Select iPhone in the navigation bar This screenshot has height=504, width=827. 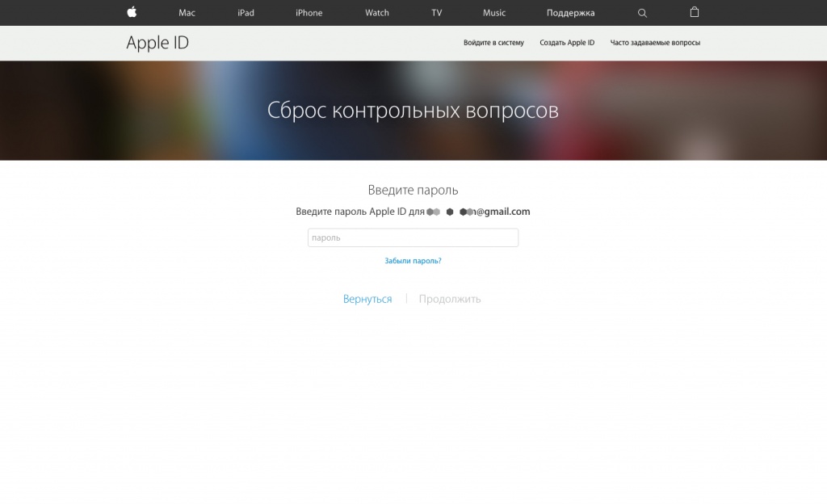[x=309, y=13]
